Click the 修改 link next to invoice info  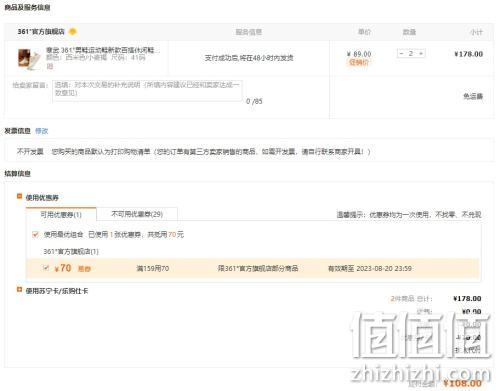42,131
